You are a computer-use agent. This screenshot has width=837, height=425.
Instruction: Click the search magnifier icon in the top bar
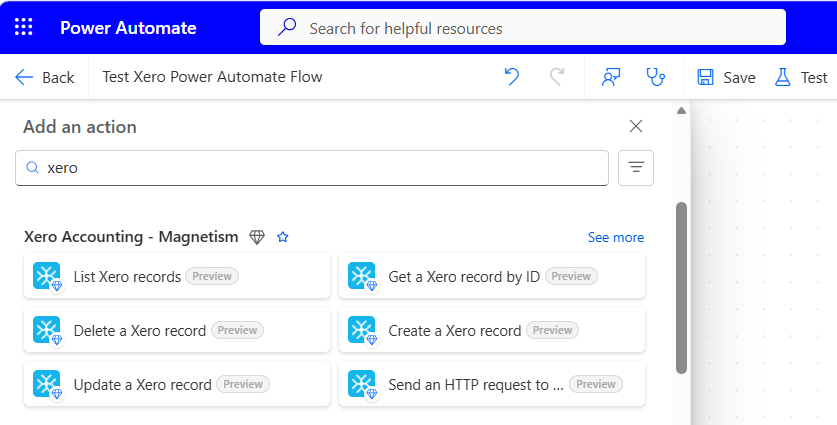point(287,27)
